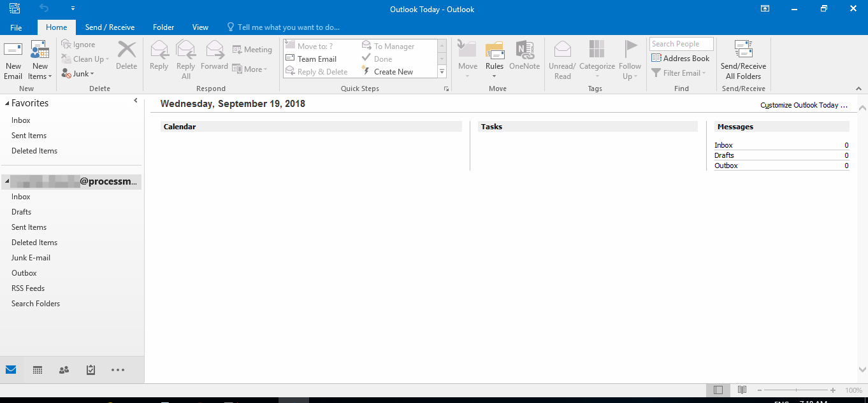Click the Customize Outlook Today link
868x403 pixels.
804,105
